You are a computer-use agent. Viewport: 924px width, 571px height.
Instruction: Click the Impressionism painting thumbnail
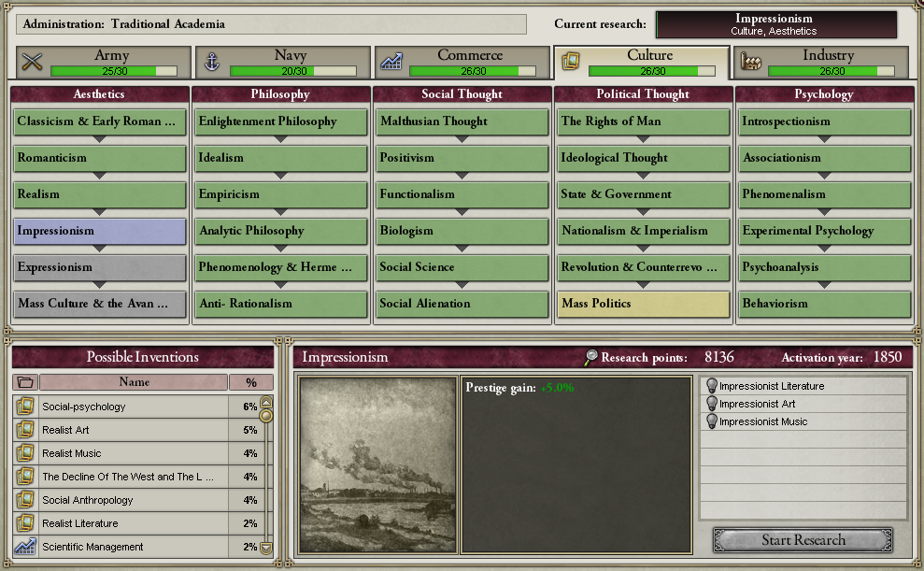377,465
